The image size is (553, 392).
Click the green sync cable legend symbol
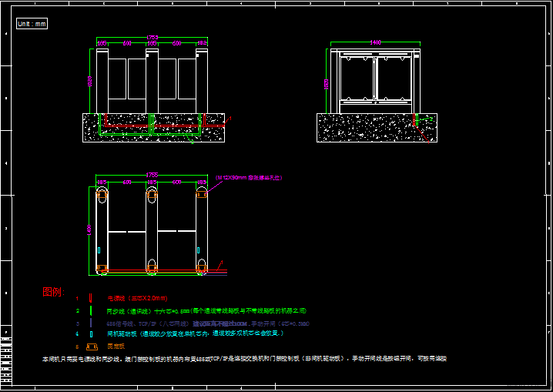click(x=91, y=310)
